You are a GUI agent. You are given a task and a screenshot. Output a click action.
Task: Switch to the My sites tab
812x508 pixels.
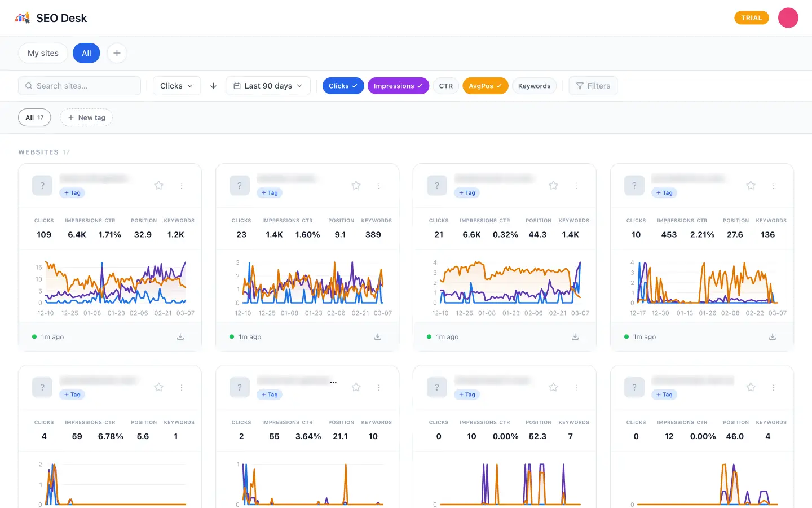(43, 52)
